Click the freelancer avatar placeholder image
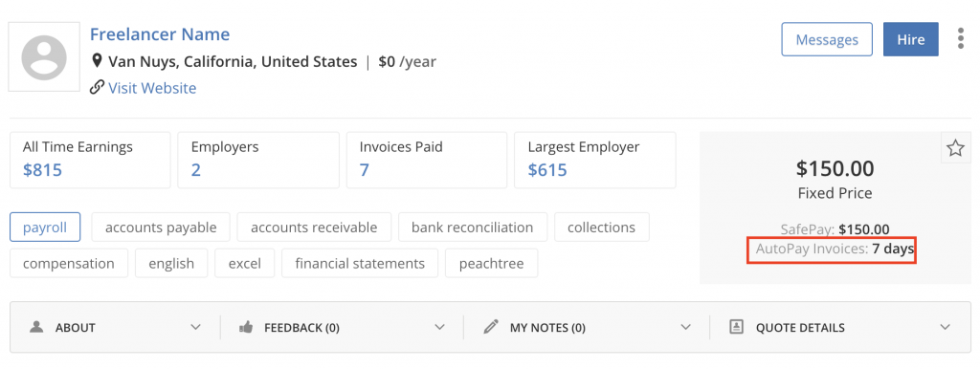 44,56
